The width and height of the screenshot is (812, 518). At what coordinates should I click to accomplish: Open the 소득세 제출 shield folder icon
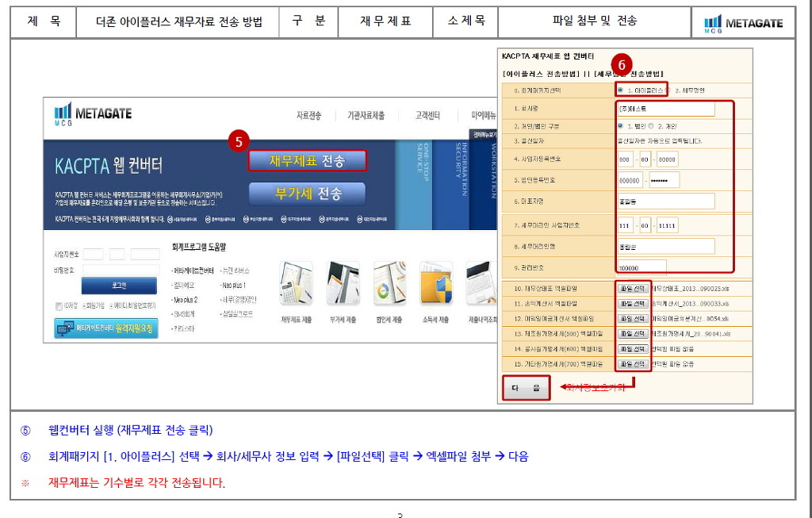pos(436,284)
